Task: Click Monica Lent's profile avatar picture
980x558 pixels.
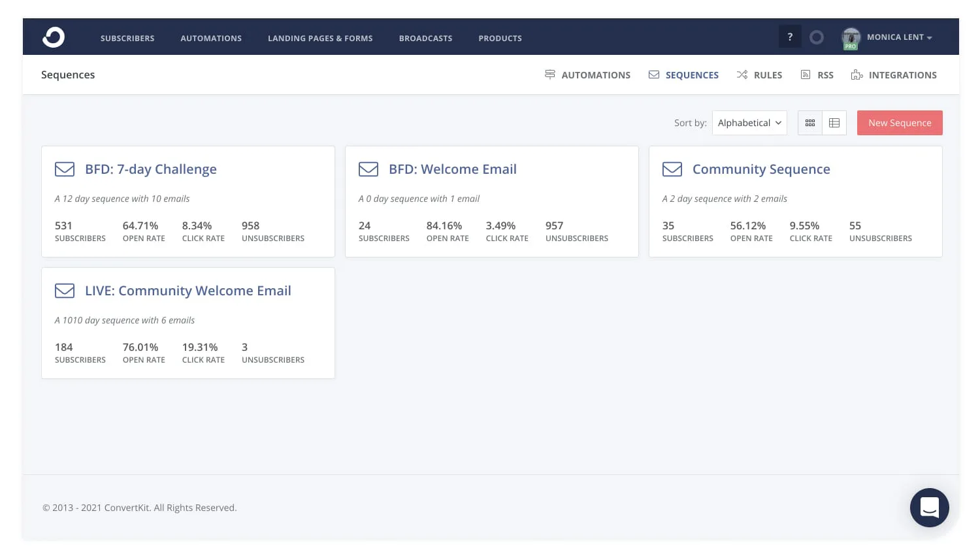Action: pos(851,37)
